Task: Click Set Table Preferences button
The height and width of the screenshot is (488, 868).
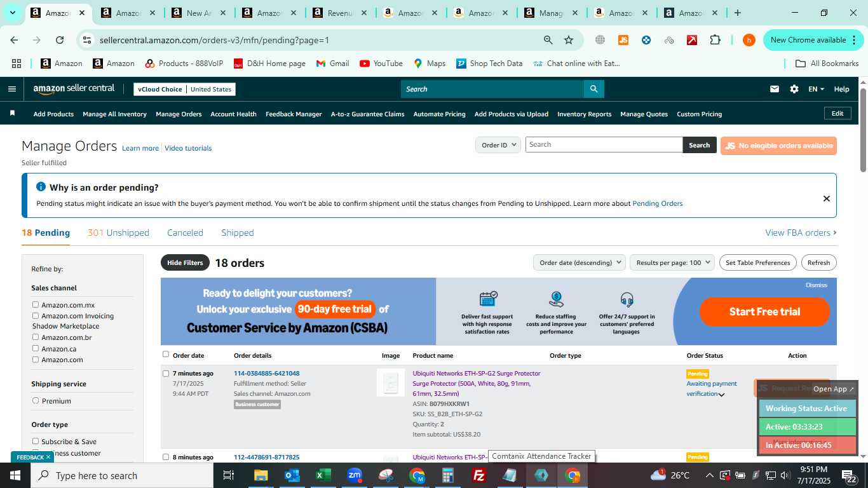Action: pyautogui.click(x=757, y=262)
